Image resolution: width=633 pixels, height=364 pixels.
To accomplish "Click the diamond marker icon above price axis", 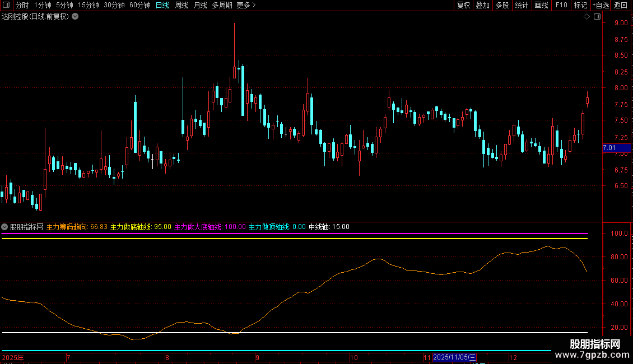I will [x=587, y=17].
